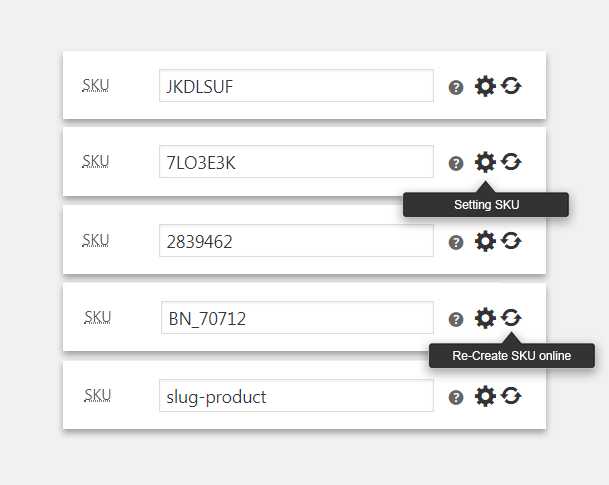
Task: Re-create SKU for the JKDLSUF row
Action: [511, 86]
